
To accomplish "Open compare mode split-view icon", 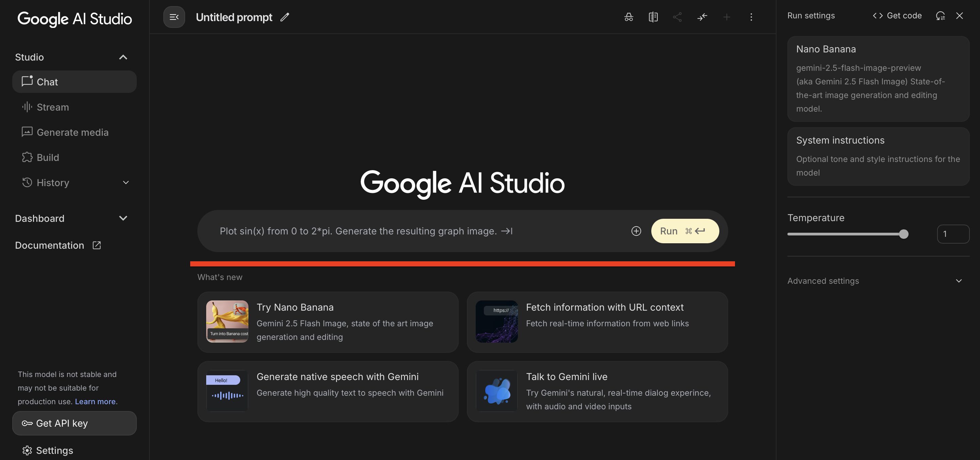I will coord(653,17).
